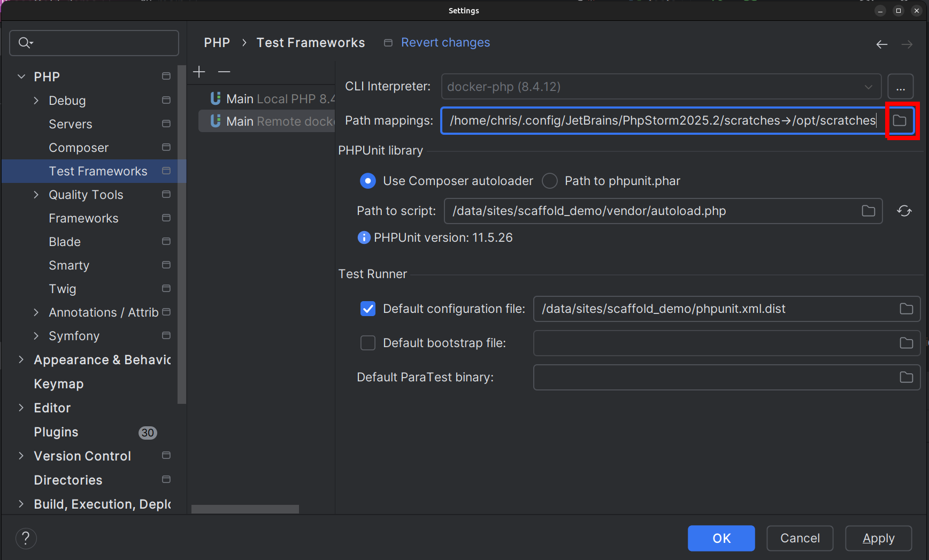Browse for the autoload.php script path
929x560 pixels.
868,211
